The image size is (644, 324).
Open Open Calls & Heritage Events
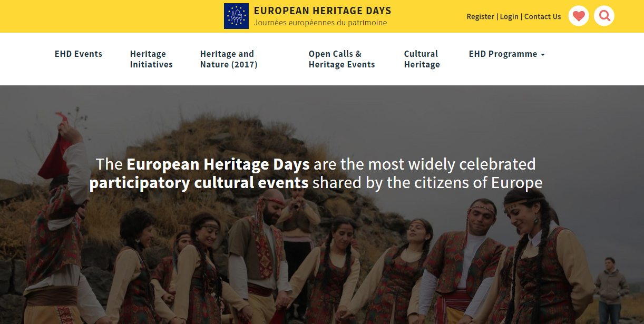(x=341, y=59)
